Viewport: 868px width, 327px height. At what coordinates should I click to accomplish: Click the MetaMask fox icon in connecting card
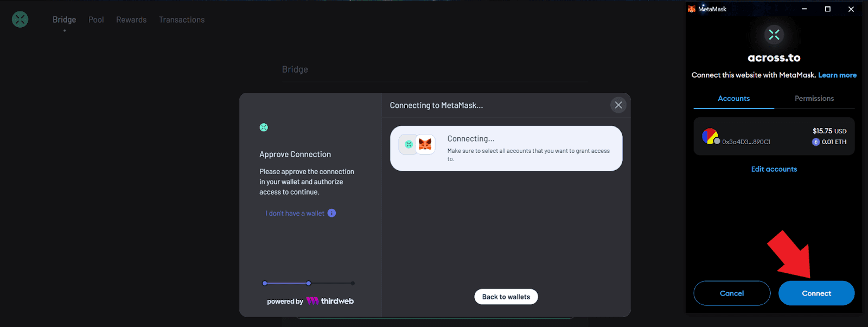425,144
